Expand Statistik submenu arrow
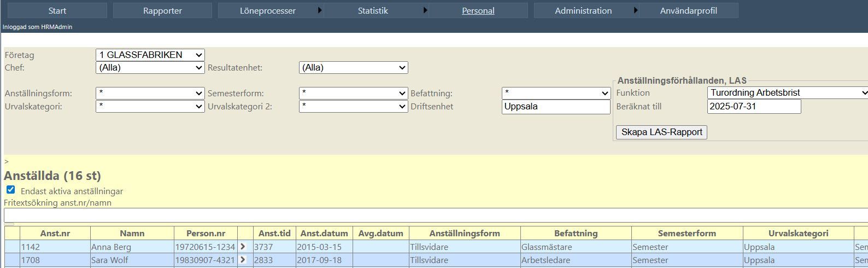Image resolution: width=868 pixels, height=268 pixels. (x=425, y=10)
